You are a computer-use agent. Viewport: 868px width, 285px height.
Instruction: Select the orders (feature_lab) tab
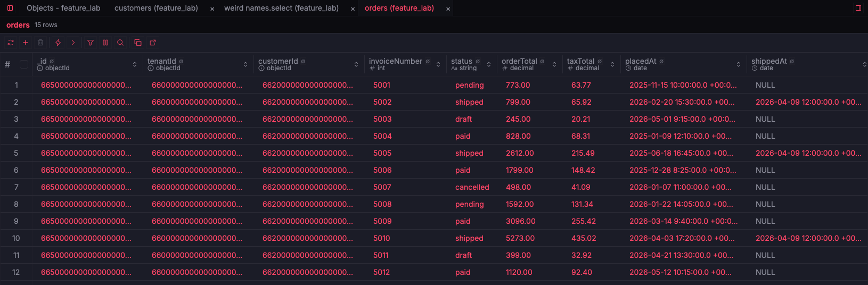(399, 8)
